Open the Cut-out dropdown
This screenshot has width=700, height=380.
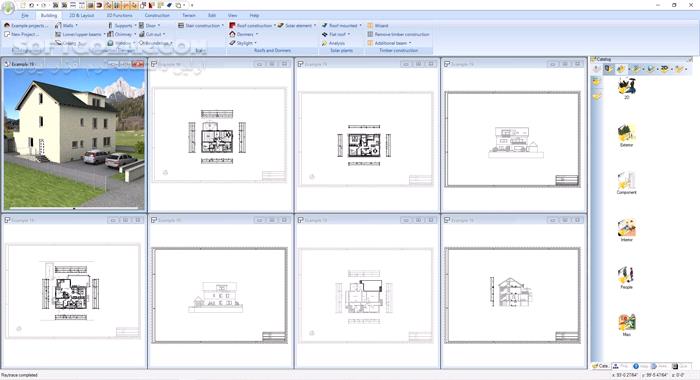click(x=152, y=34)
